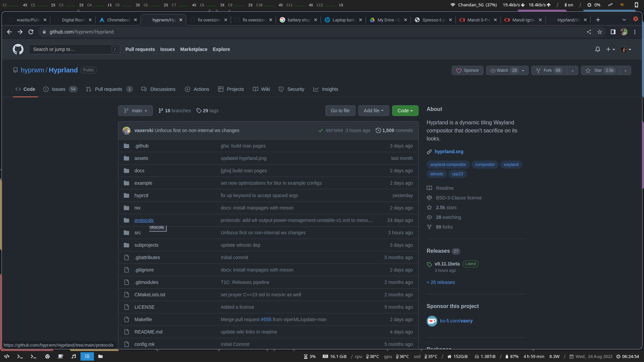Click the ko-fi sponsor icon
This screenshot has width=644, height=362.
pos(432,321)
